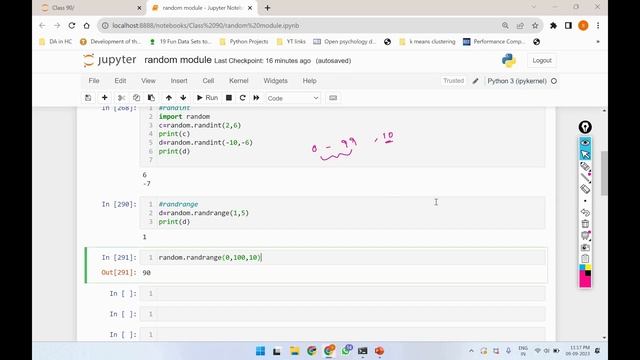Open the Edit menu

point(120,81)
